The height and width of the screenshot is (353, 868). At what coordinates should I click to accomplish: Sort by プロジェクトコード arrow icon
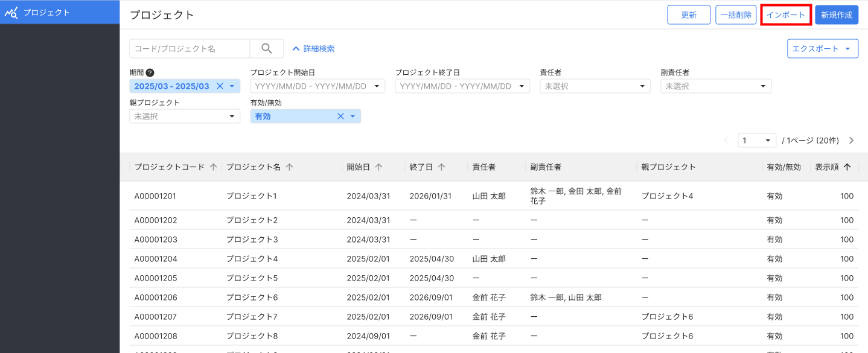pos(213,167)
